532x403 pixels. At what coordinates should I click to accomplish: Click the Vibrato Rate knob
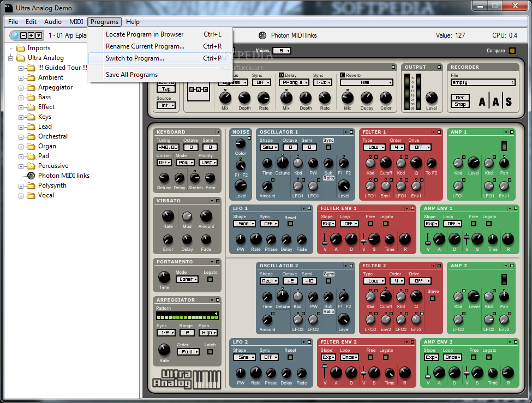point(168,216)
